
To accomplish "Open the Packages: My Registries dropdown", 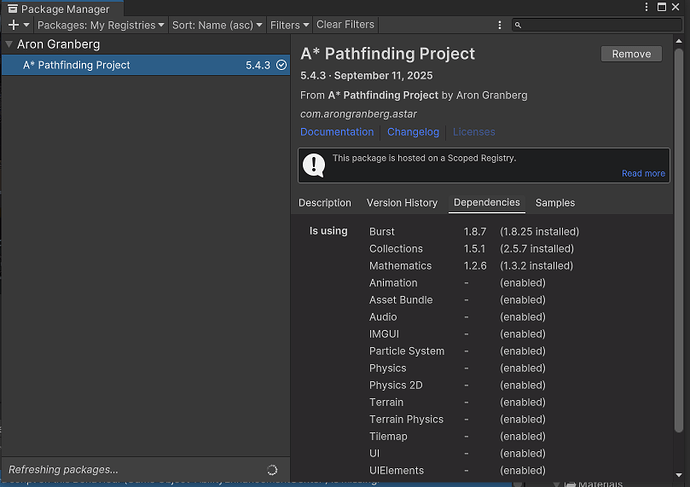I will pyautogui.click(x=100, y=24).
